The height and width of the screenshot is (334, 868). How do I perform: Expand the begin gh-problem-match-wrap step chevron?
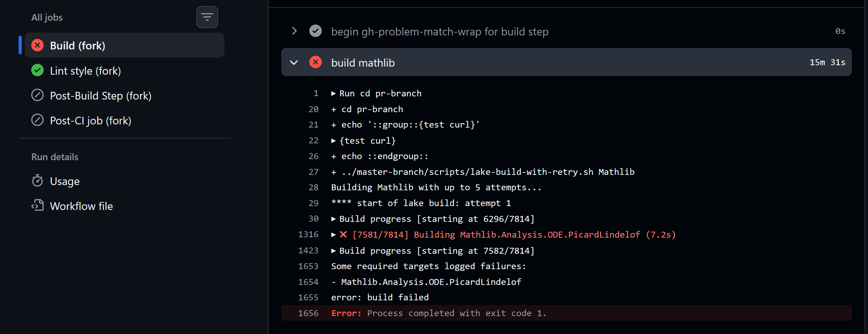tap(294, 31)
